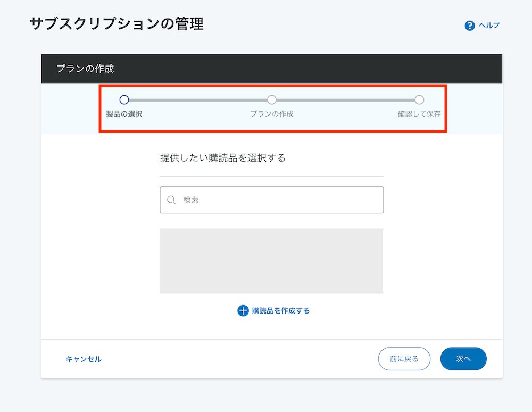Screen dimensions: 532x412
Task: Click the 確認して保存 step label
Action: click(x=419, y=114)
